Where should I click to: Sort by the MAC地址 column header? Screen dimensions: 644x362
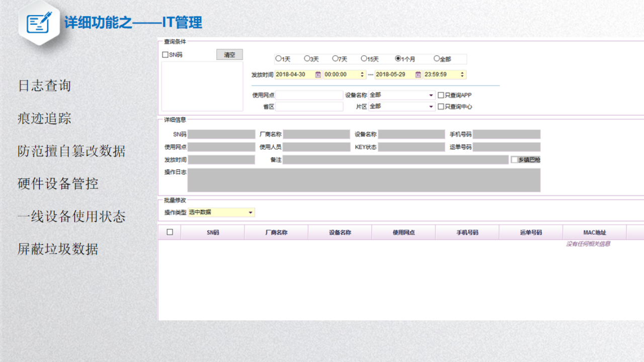pyautogui.click(x=594, y=233)
